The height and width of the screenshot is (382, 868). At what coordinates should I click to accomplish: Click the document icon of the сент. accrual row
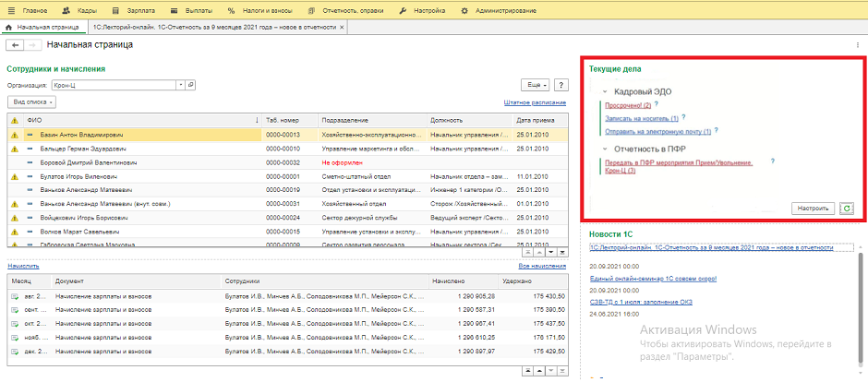tap(14, 310)
